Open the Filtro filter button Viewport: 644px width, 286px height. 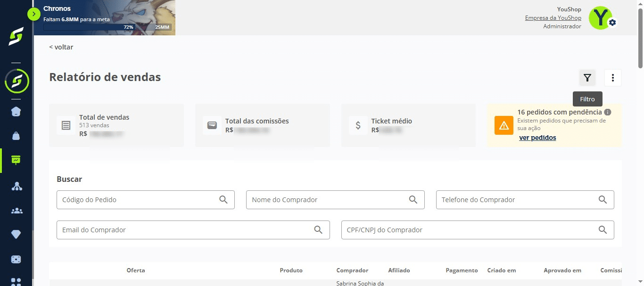(x=587, y=78)
